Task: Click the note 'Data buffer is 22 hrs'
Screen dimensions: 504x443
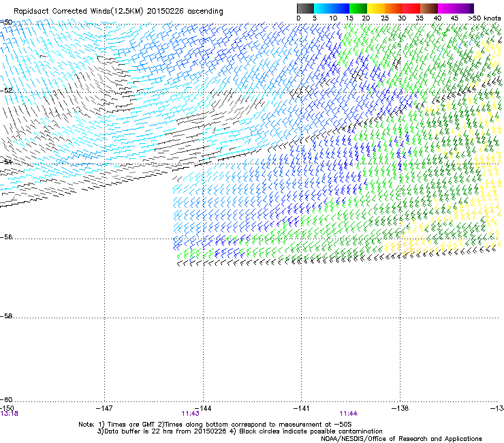Action: click(x=138, y=431)
